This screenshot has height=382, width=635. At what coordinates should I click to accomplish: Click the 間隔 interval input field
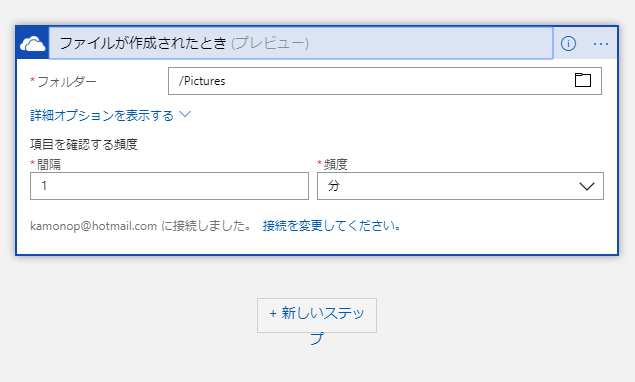[x=169, y=186]
